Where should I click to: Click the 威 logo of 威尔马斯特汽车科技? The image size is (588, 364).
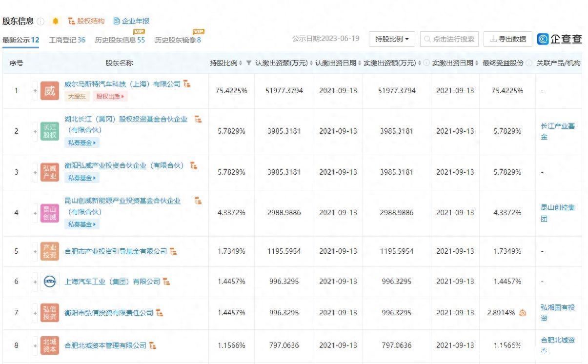(x=50, y=91)
